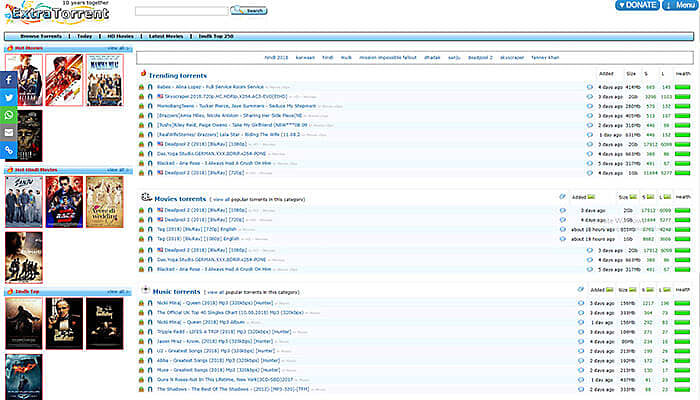Click the email share icon
Screen dimensions: 700x400
pos(8,133)
